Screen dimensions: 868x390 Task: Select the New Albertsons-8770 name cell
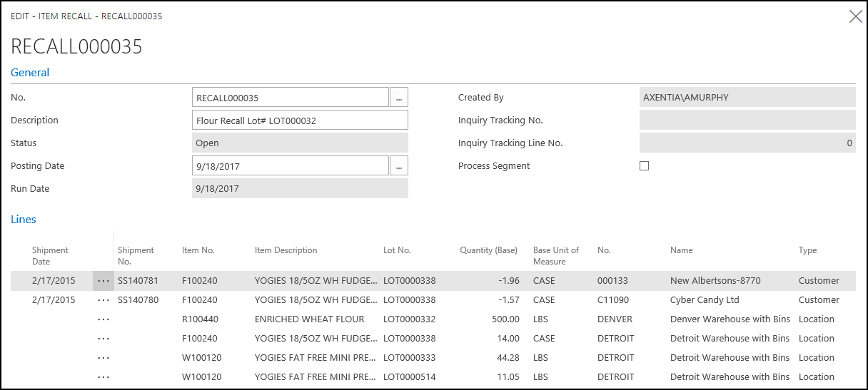click(x=715, y=281)
